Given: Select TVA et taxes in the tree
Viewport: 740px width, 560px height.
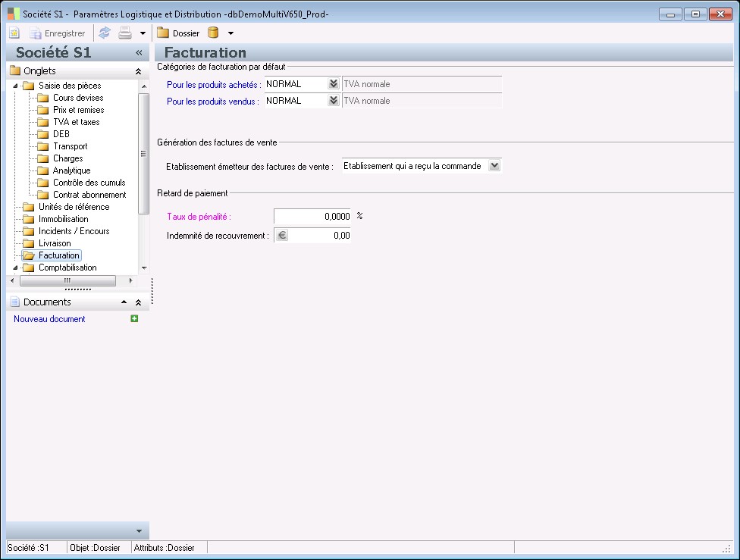Looking at the screenshot, I should tap(76, 122).
